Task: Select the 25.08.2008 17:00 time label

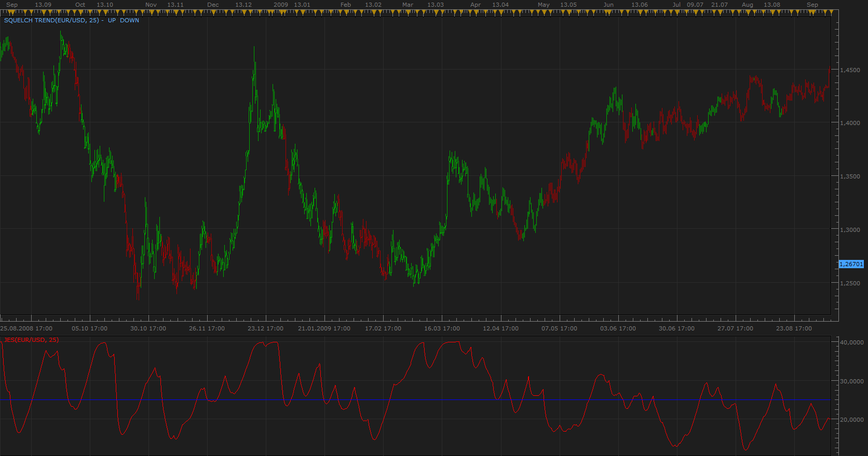Action: coord(26,328)
